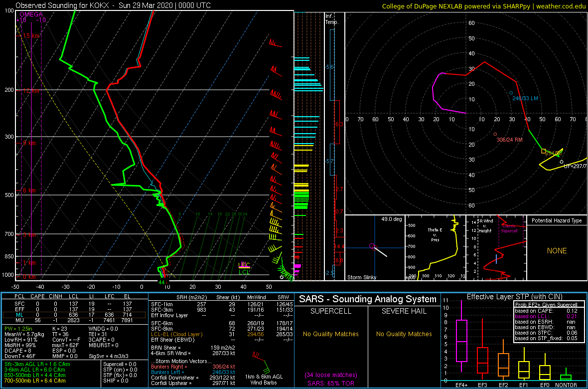Click the 'SHIP = 0.0' value
The image size is (588, 389).
point(115,381)
